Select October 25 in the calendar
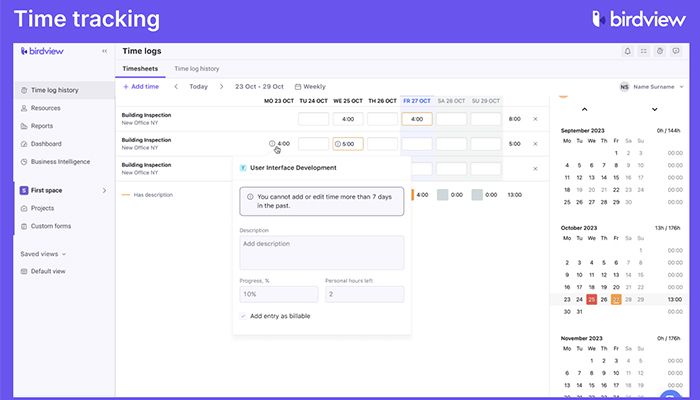 592,299
